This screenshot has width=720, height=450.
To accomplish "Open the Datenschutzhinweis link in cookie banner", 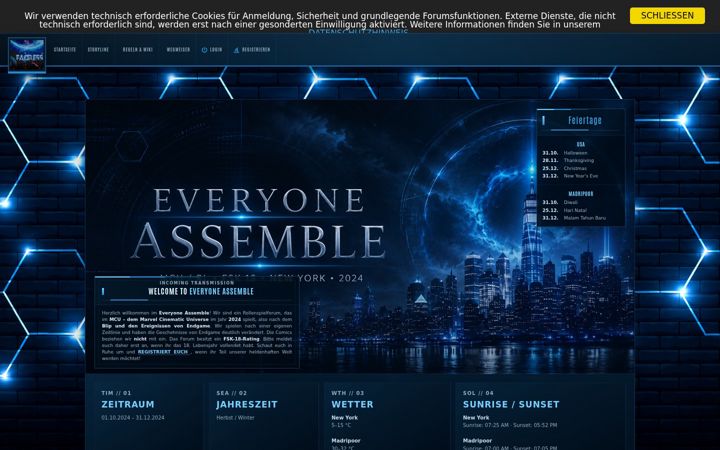I will pyautogui.click(x=358, y=33).
